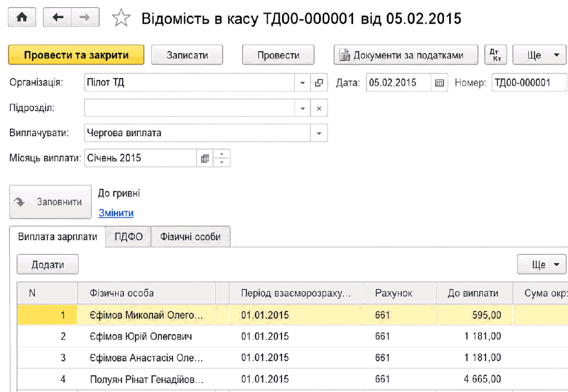Select the Єфімов Миколай Олегович cell
The image size is (568, 392).
pos(146,315)
